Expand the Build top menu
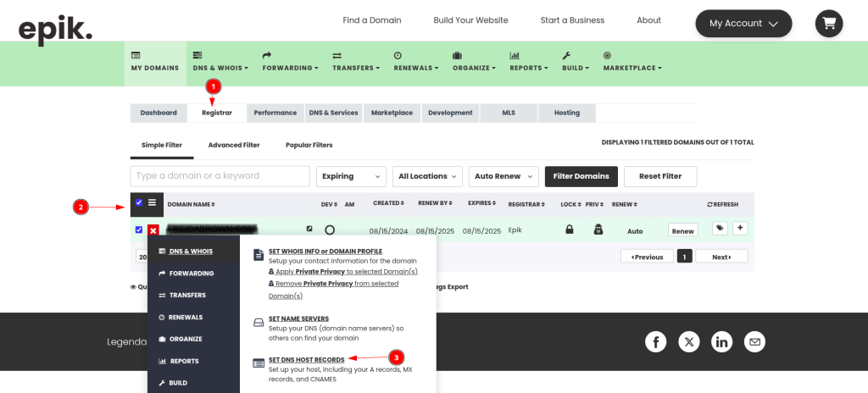868x393 pixels. (x=576, y=62)
